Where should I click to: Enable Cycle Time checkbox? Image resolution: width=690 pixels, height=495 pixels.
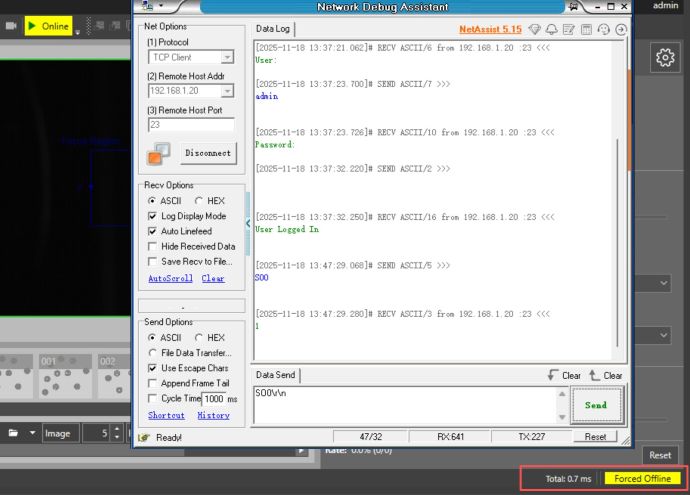(152, 398)
